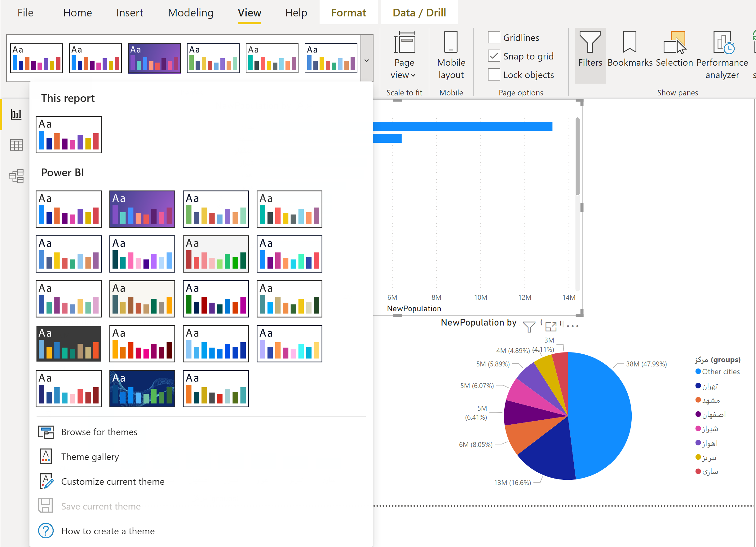Open the Data / Drill tab
756x547 pixels.
tap(419, 13)
